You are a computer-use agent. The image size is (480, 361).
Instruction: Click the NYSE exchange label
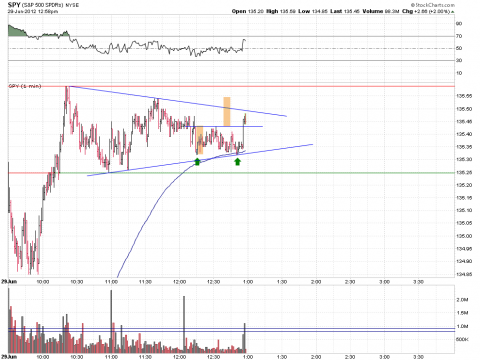72,6
